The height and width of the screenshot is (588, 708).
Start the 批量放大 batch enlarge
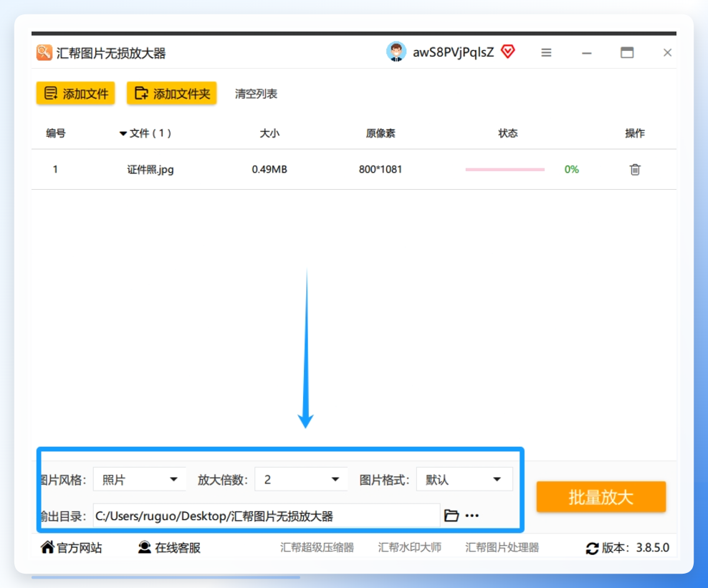coord(601,497)
